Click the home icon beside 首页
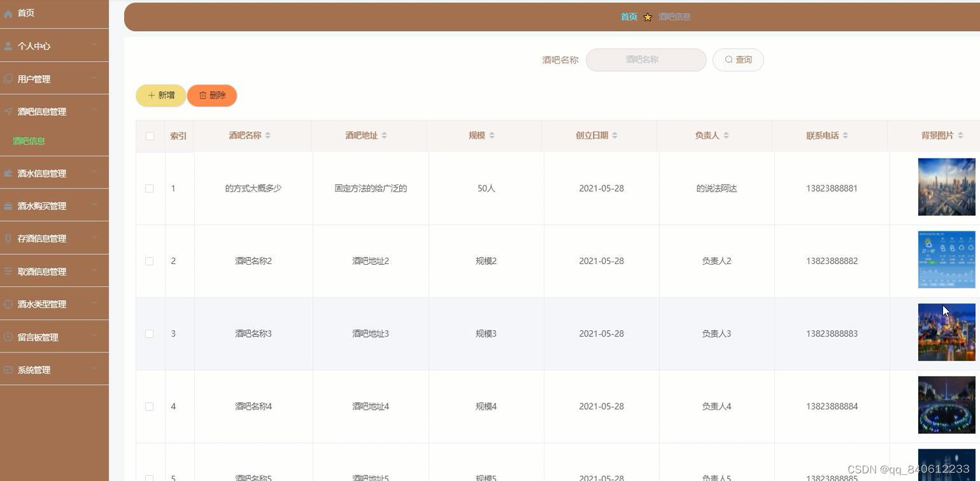The height and width of the screenshot is (481, 980). click(x=8, y=12)
